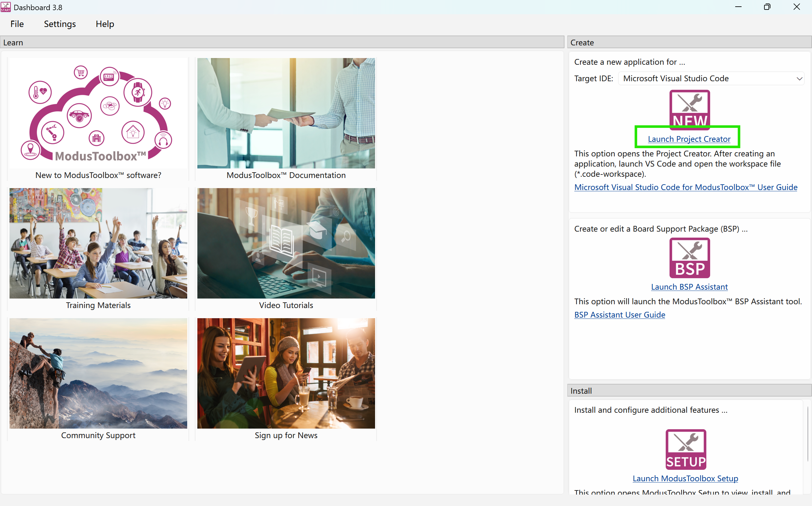This screenshot has height=506, width=812.
Task: Open the New to ModusToolbox software thumbnail
Action: (x=98, y=113)
